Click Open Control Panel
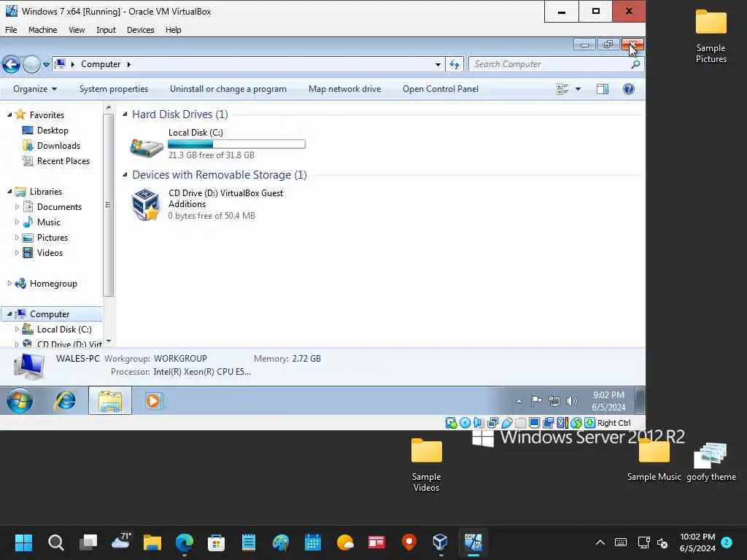747x560 pixels. point(440,89)
